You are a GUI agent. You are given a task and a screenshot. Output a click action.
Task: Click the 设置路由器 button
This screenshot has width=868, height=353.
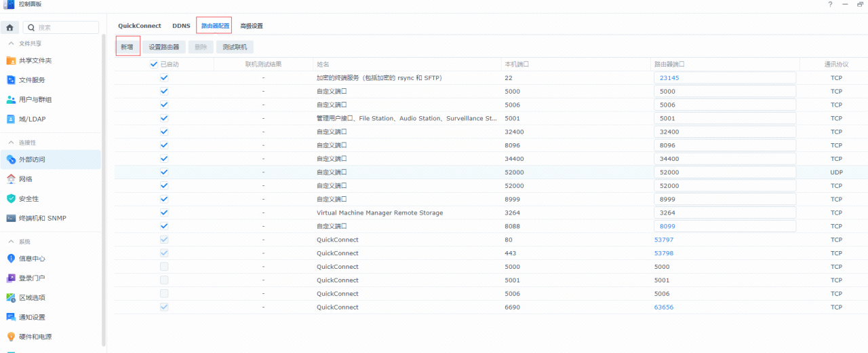pos(164,47)
